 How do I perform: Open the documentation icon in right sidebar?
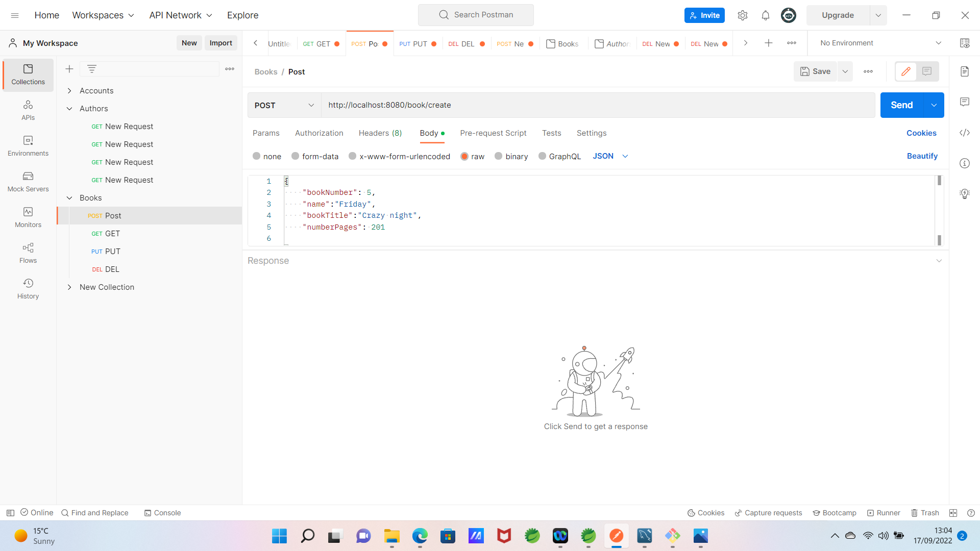coord(965,71)
